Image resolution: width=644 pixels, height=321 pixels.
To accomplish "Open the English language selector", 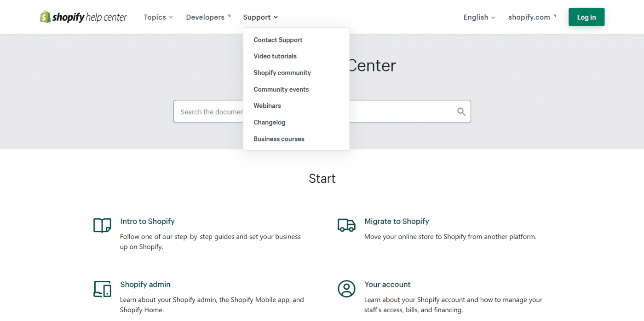I will point(479,17).
